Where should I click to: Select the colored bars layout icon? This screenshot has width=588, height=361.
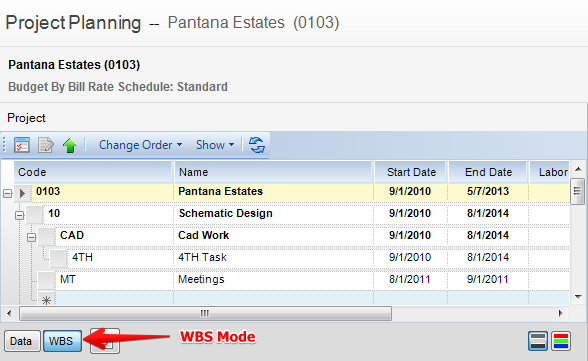pos(561,341)
